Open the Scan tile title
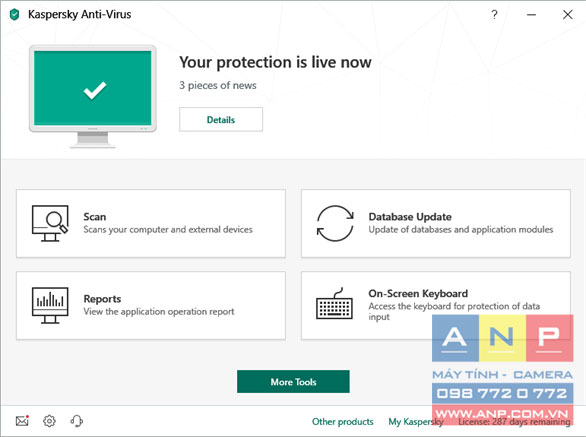Screen dimensions: 586x437 [95, 217]
